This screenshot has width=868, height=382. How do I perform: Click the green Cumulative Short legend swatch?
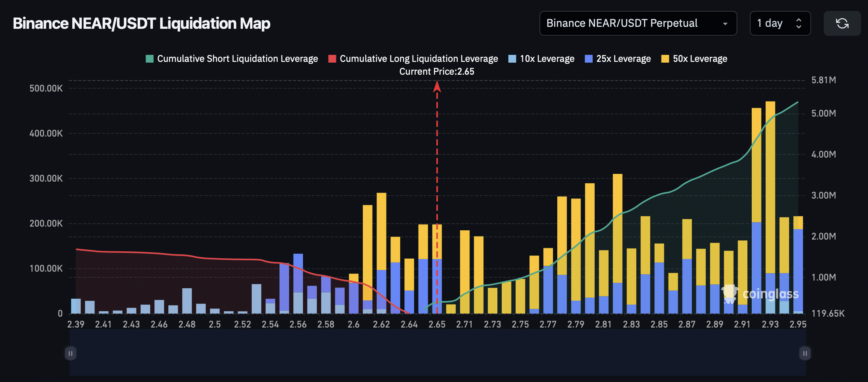tap(150, 59)
